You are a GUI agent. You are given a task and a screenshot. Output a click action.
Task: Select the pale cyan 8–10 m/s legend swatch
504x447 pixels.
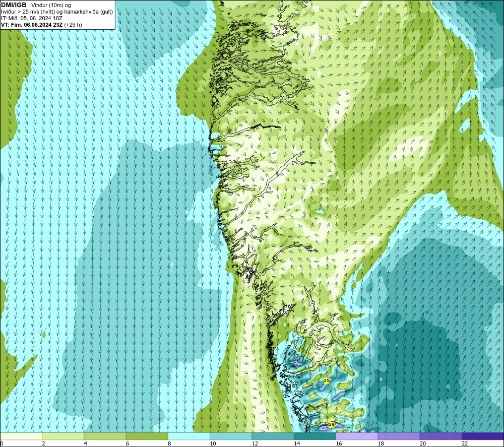click(x=189, y=436)
